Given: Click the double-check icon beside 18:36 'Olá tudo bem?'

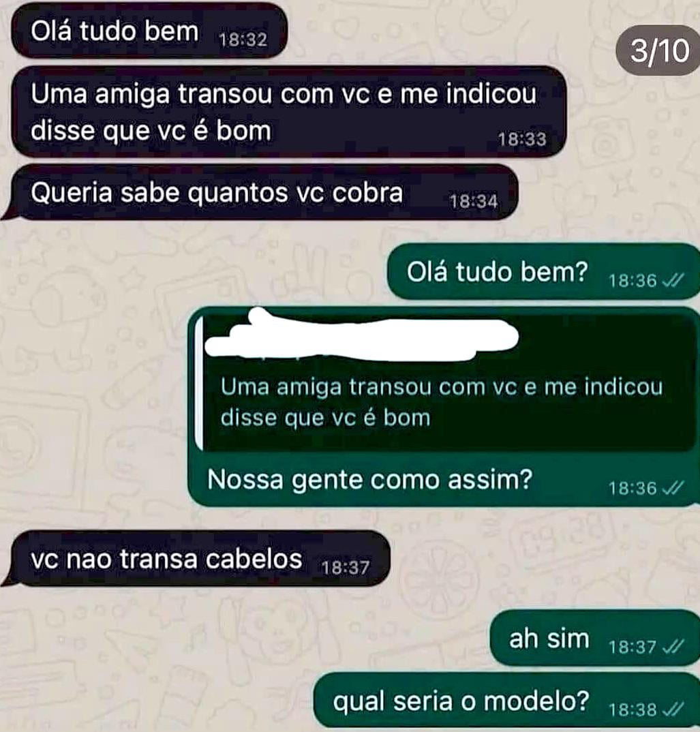Looking at the screenshot, I should 673,280.
